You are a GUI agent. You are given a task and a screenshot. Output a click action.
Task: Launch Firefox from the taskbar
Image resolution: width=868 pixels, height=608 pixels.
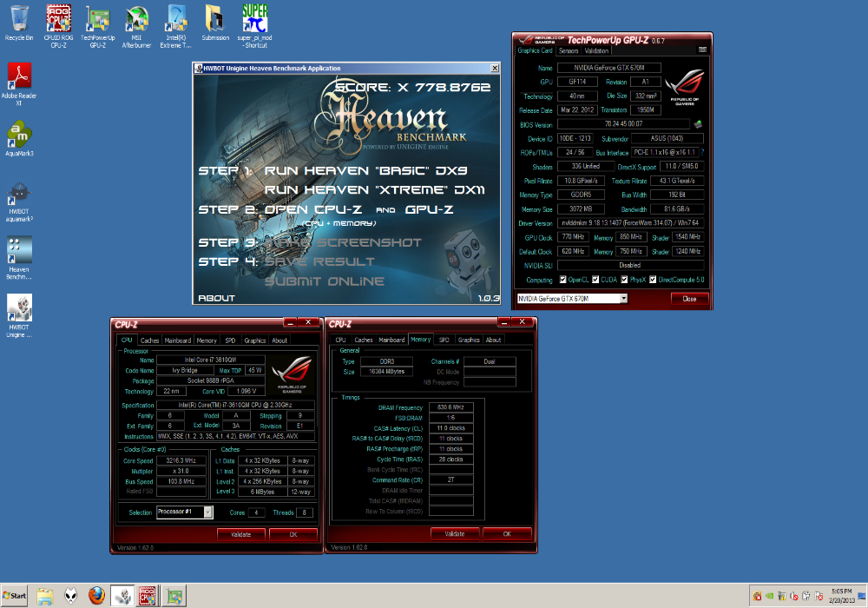coord(96,596)
